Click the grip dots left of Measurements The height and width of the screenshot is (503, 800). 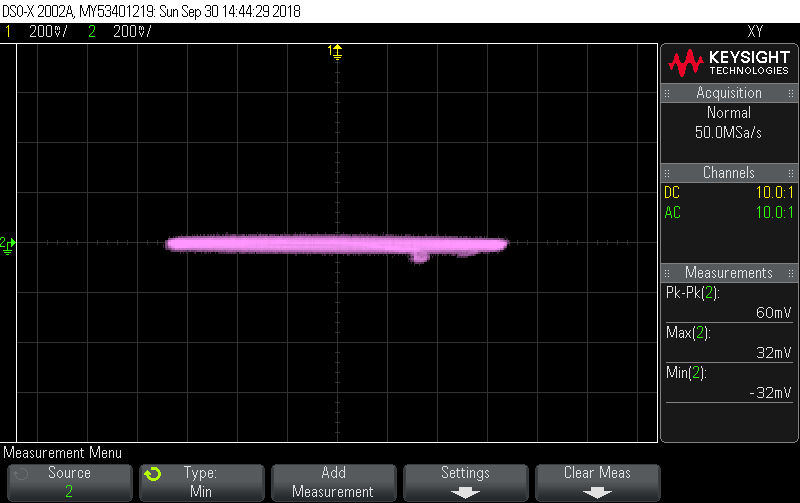667,273
